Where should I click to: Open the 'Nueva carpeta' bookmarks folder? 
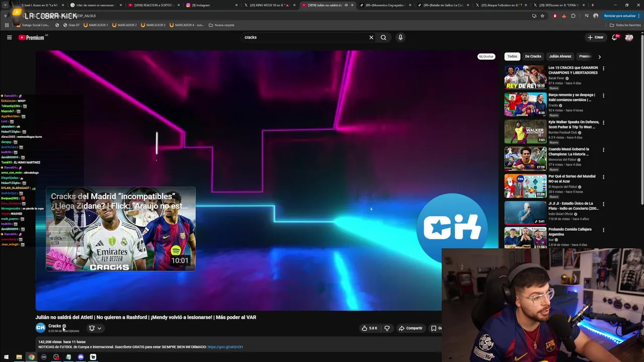click(x=221, y=25)
